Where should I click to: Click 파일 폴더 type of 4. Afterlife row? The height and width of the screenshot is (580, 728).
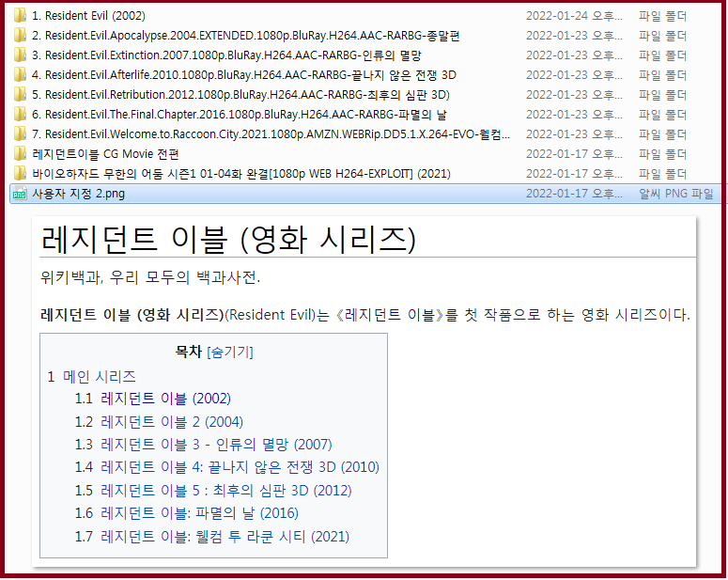[662, 75]
